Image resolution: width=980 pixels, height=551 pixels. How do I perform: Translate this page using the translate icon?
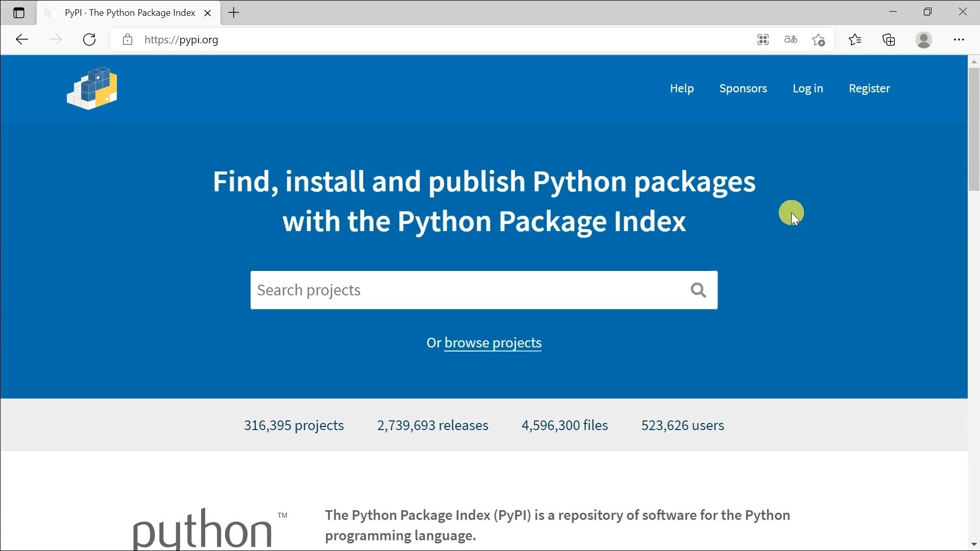coord(790,39)
